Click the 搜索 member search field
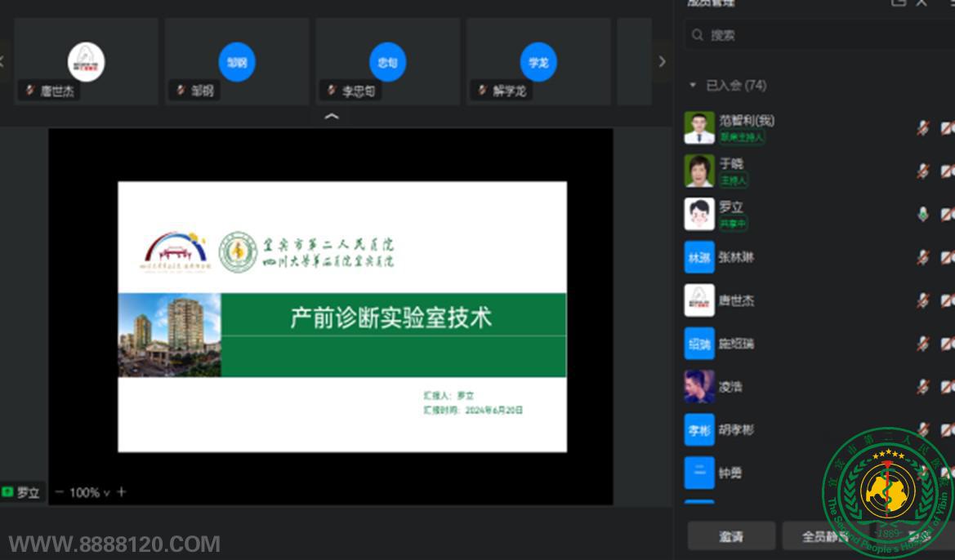The width and height of the screenshot is (955, 560). coord(817,35)
